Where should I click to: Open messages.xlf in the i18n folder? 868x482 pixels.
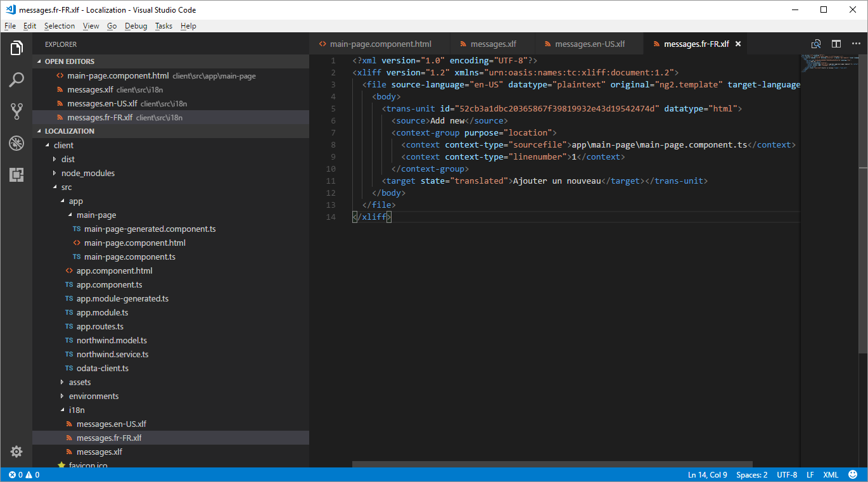point(170,452)
